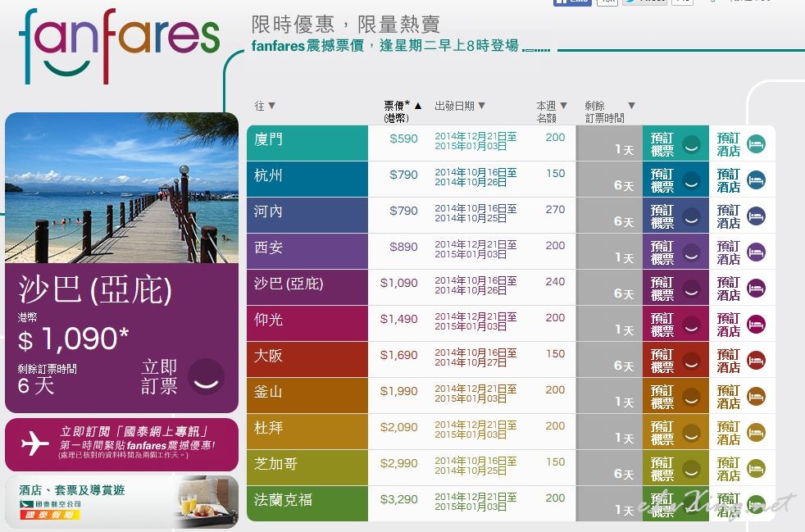Select the 法蘭克福 destination cell
805x532 pixels.
(x=307, y=504)
